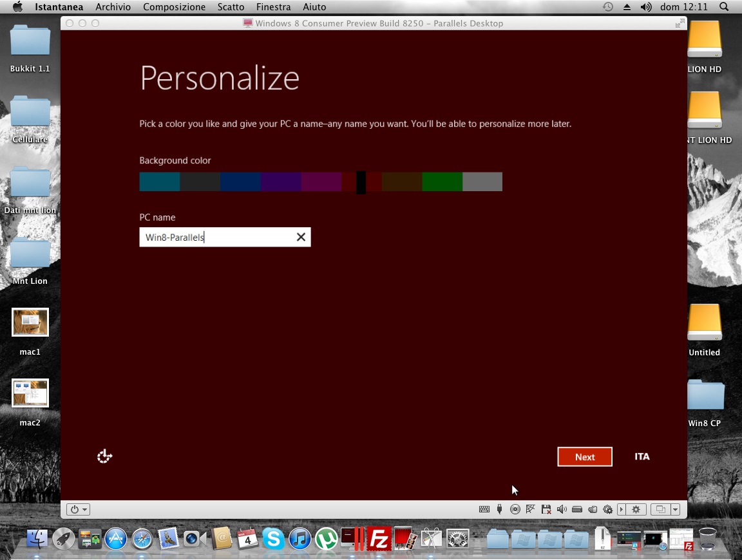742x560 pixels.
Task: Choose the purple background color
Action: (x=281, y=182)
